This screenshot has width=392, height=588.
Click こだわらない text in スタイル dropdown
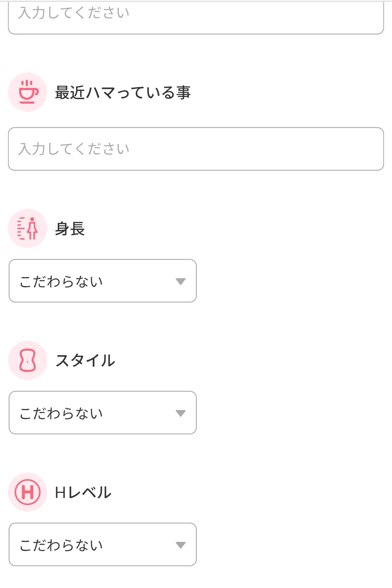click(x=61, y=413)
